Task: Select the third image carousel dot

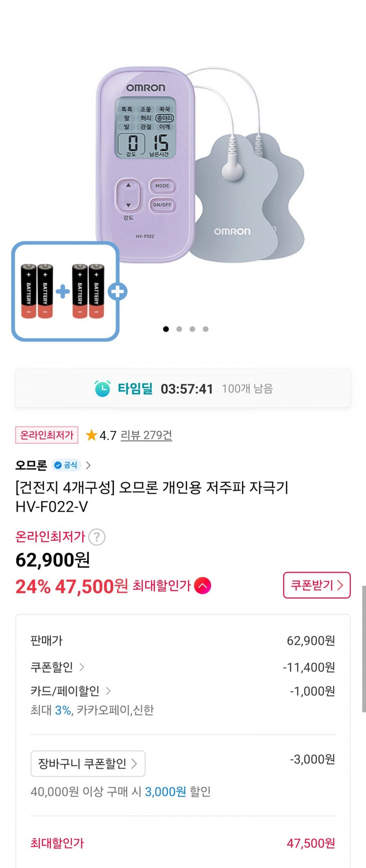Action: pos(192,329)
